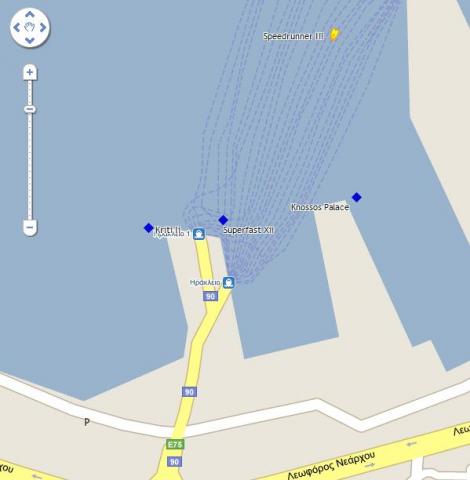470x480 pixels.
Task: Click the Λεωφόρος Νεάρχου street label
Action: pyautogui.click(x=331, y=465)
